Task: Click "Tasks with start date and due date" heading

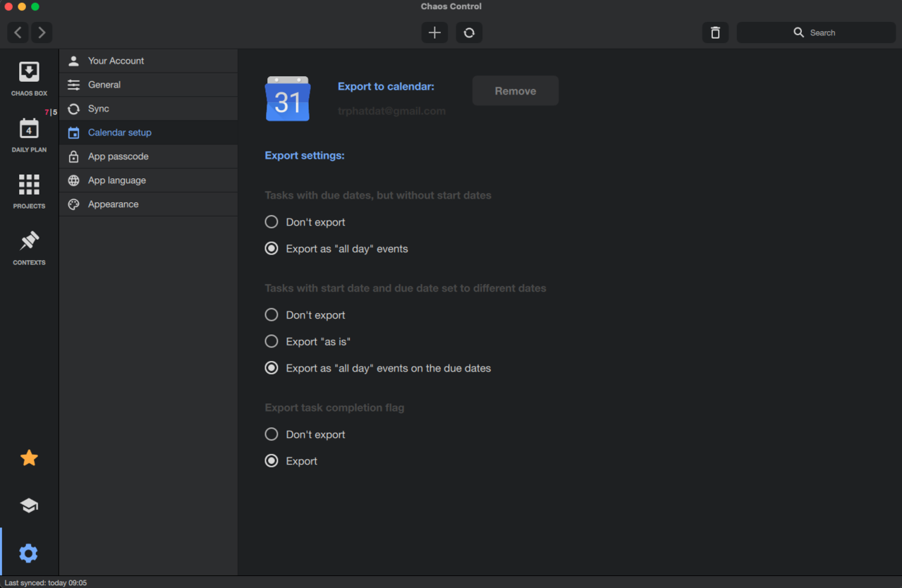Action: (406, 288)
